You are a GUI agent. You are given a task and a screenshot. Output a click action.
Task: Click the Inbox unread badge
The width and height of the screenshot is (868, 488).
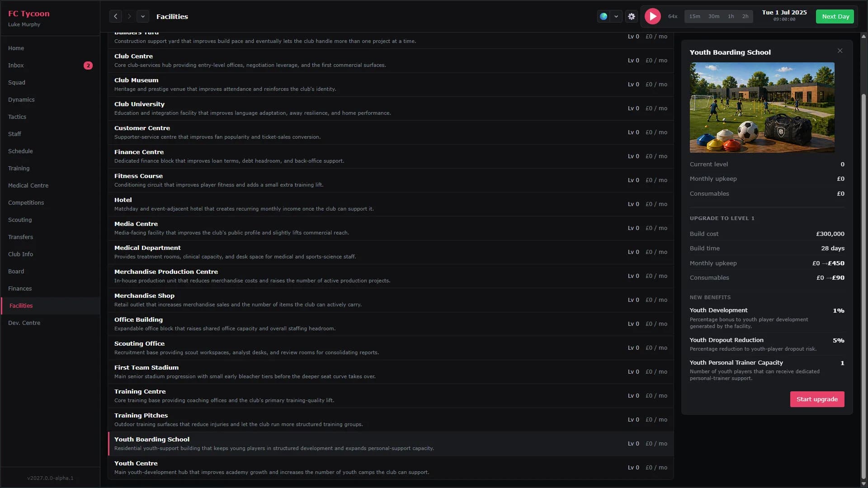point(88,66)
